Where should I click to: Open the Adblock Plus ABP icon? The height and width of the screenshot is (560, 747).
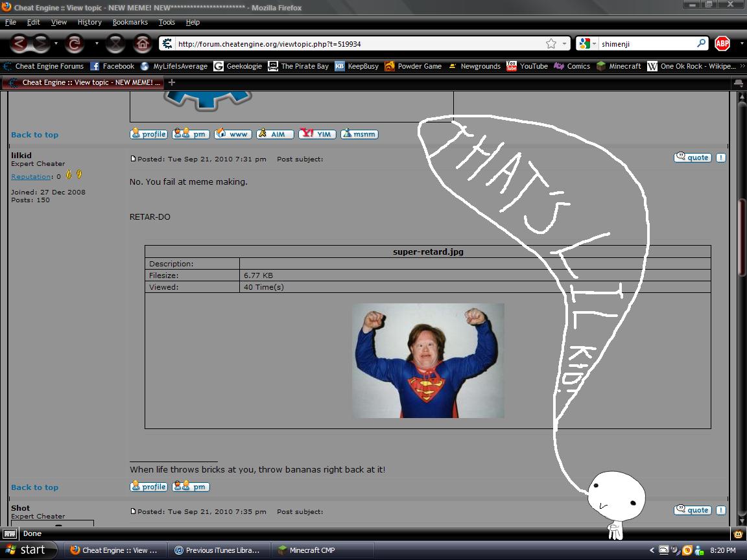(722, 43)
